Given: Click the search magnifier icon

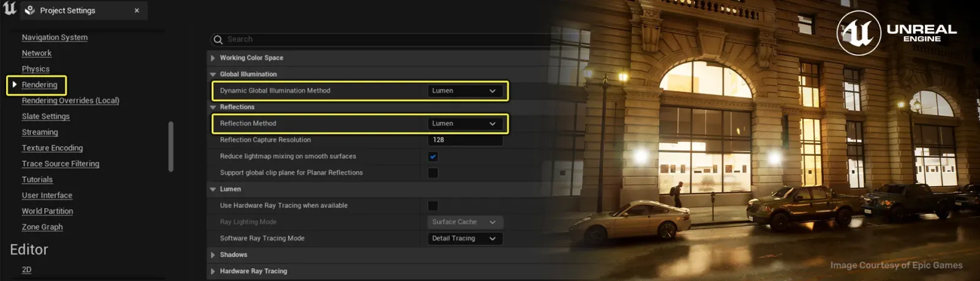Looking at the screenshot, I should coord(218,39).
